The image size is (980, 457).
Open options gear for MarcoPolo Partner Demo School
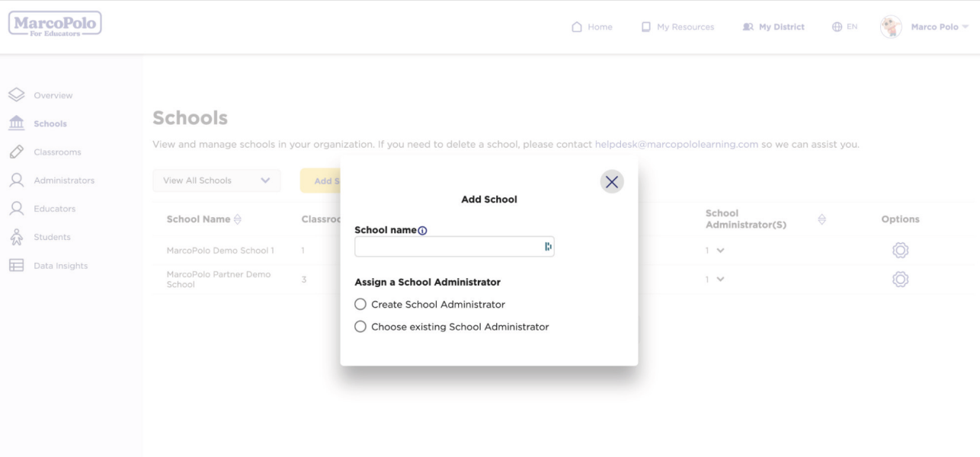click(x=900, y=280)
